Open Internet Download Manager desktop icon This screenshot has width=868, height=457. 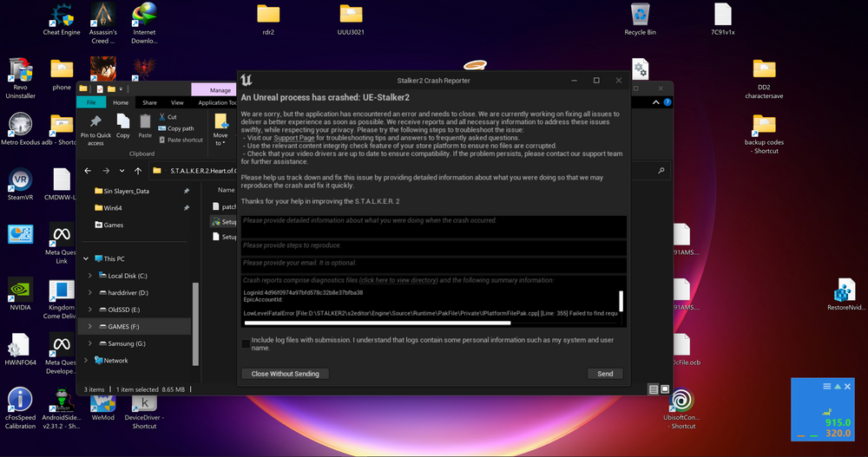point(144,23)
